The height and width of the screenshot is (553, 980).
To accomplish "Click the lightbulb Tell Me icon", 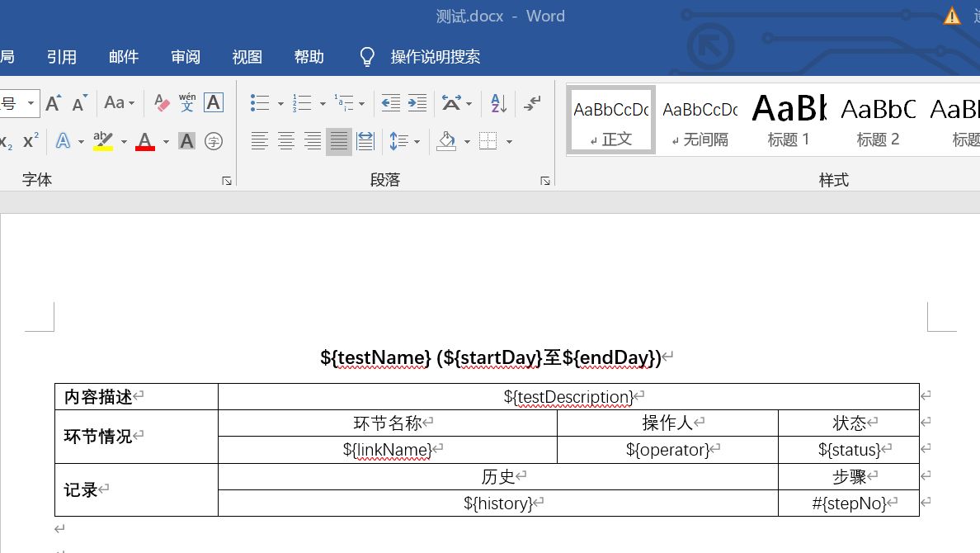I will point(368,57).
